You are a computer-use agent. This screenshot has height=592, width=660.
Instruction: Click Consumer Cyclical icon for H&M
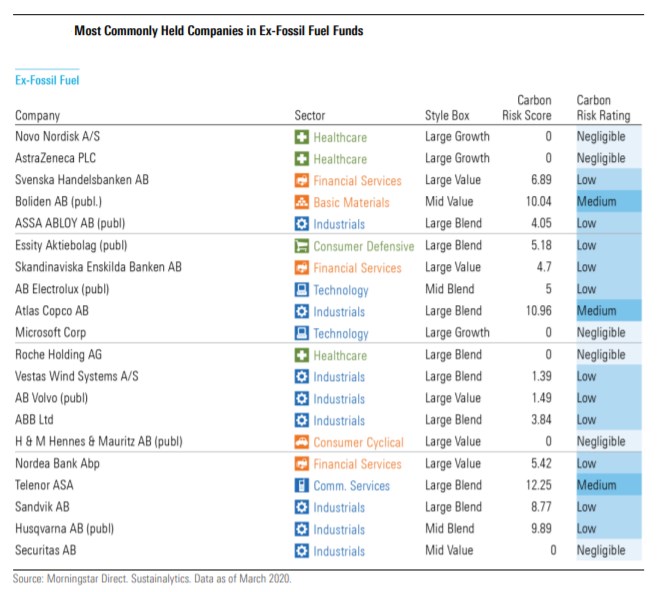point(301,442)
